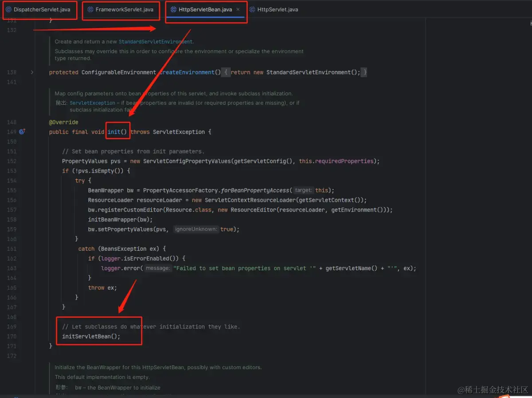Viewport: 532px width, 398px height.
Task: Click line number 149 in the gutter
Action: point(12,132)
